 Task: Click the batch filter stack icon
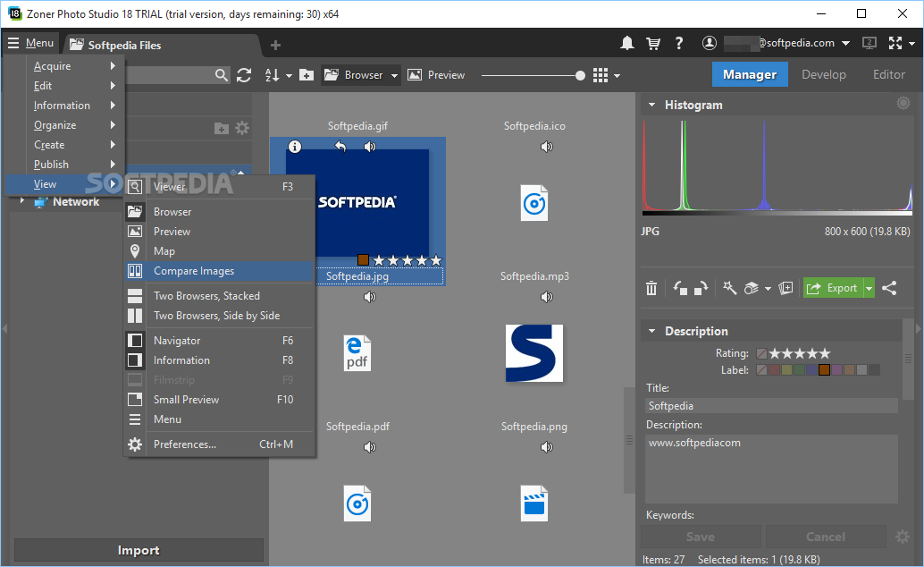752,288
